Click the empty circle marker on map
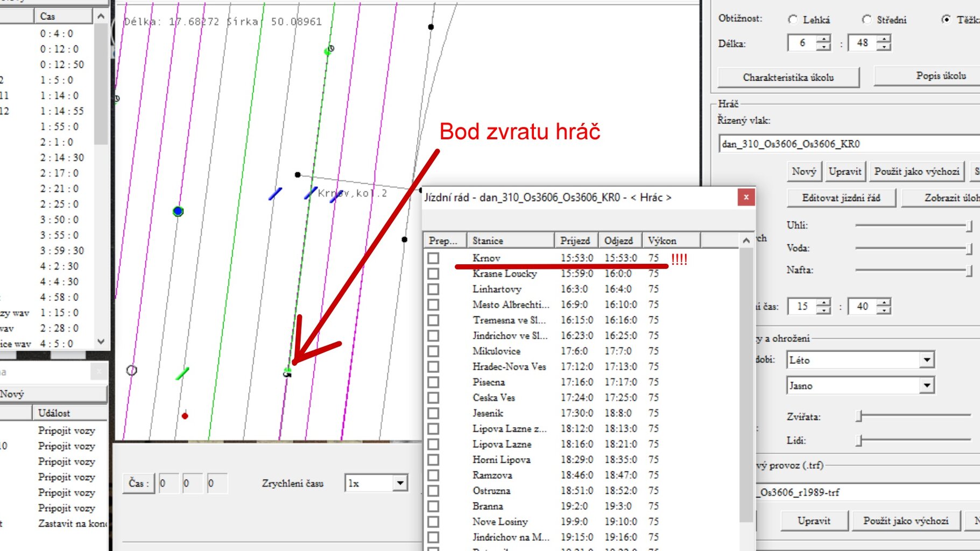This screenshot has height=551, width=980. pos(131,370)
